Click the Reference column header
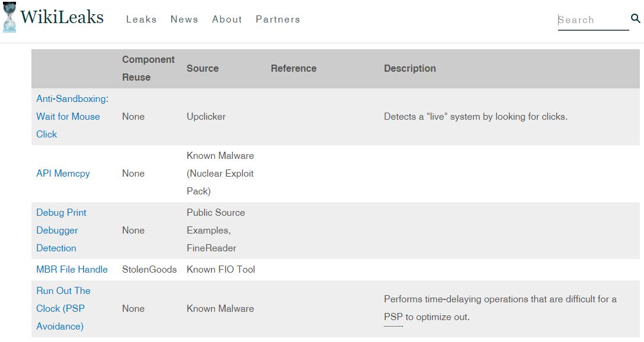Screen dimensions: 644x342 coord(293,68)
